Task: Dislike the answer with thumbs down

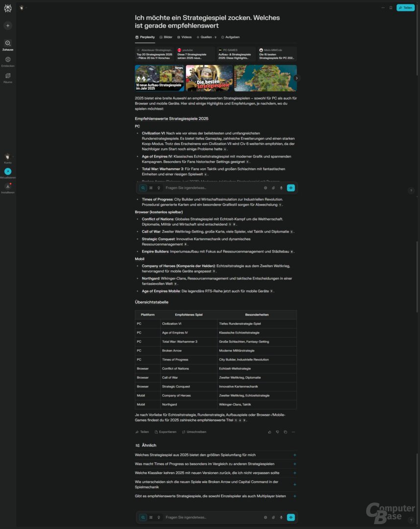Action: click(278, 432)
